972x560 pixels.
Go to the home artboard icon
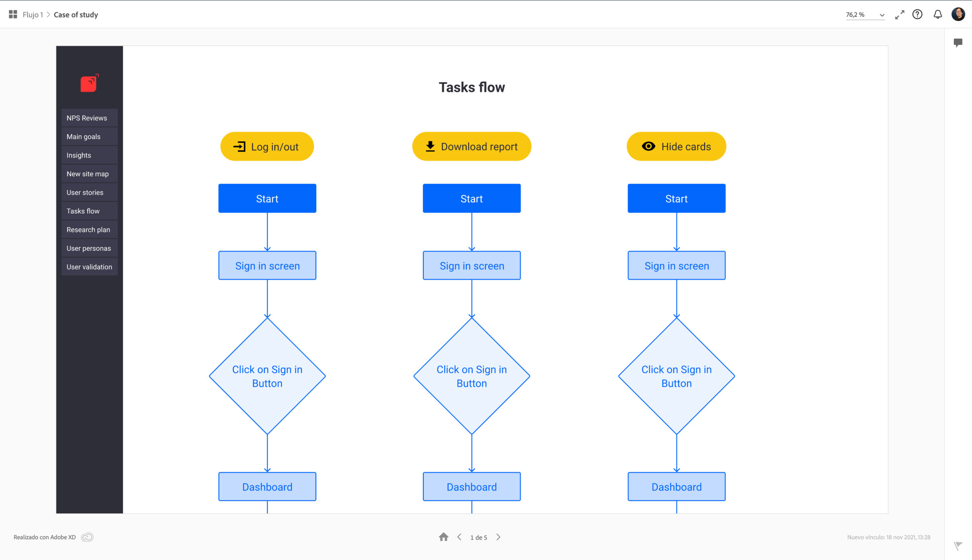click(x=443, y=537)
